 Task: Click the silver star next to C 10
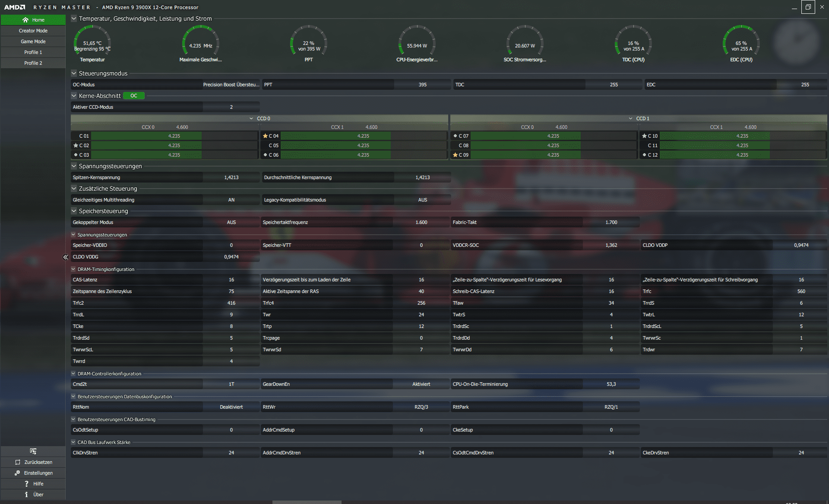tap(644, 136)
